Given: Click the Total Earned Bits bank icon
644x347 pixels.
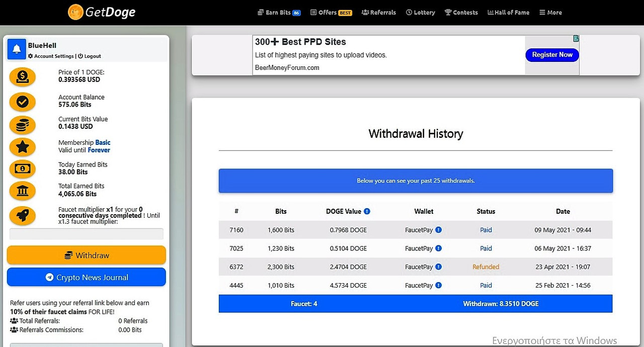Looking at the screenshot, I should [x=23, y=191].
